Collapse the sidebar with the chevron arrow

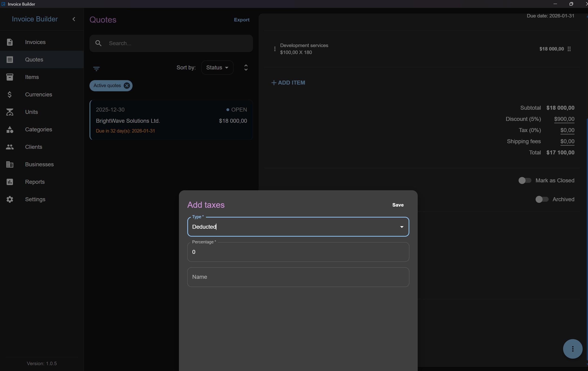pos(74,19)
